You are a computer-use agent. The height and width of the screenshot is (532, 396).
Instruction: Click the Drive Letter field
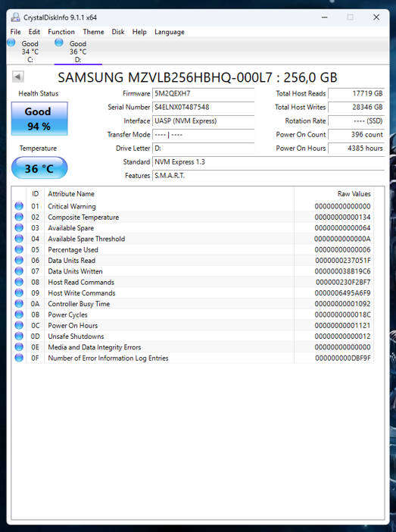click(204, 149)
